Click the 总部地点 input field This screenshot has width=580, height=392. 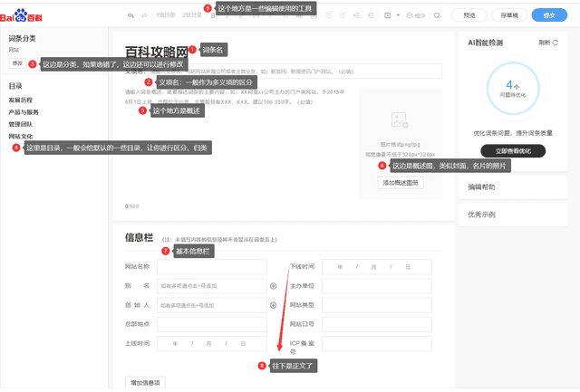[212, 324]
